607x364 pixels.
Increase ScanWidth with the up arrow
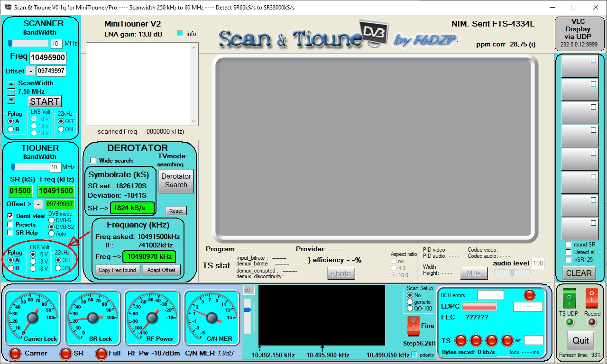click(11, 84)
